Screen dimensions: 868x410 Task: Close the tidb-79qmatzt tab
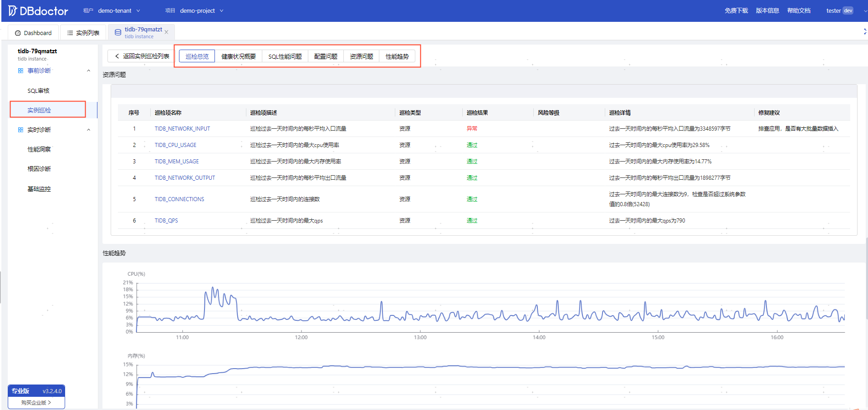pyautogui.click(x=166, y=32)
